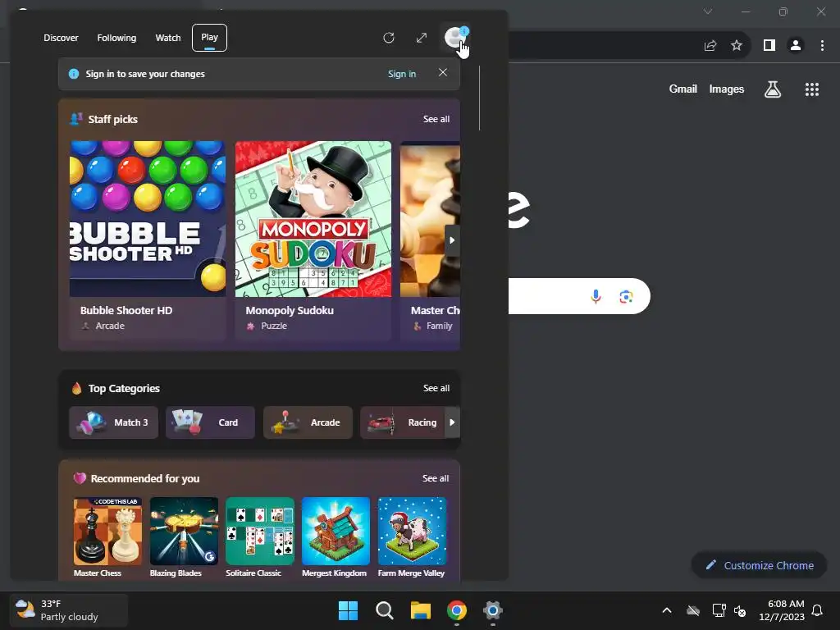Image resolution: width=840 pixels, height=630 pixels.
Task: Open network status tray icon
Action: tap(719, 610)
